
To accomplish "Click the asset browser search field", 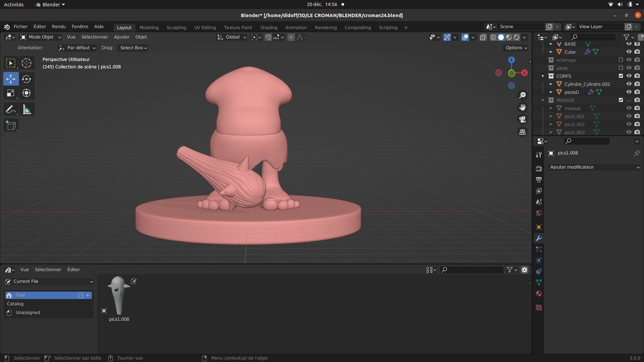I will click(471, 270).
